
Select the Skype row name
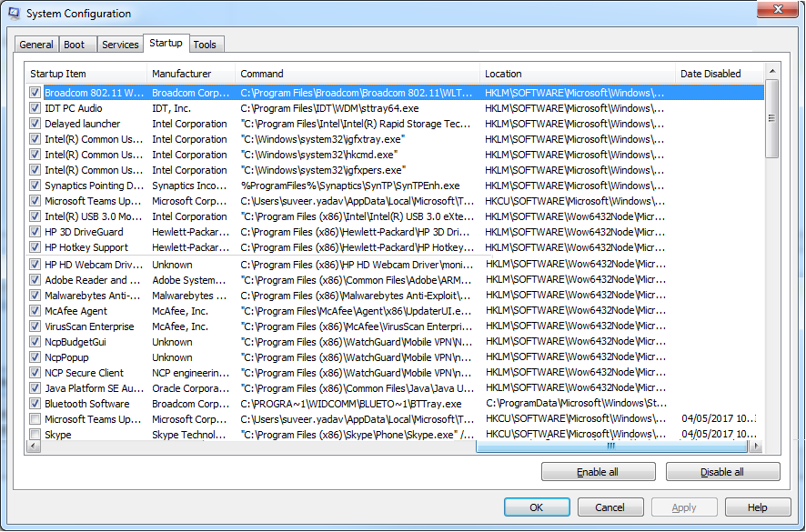[x=57, y=435]
